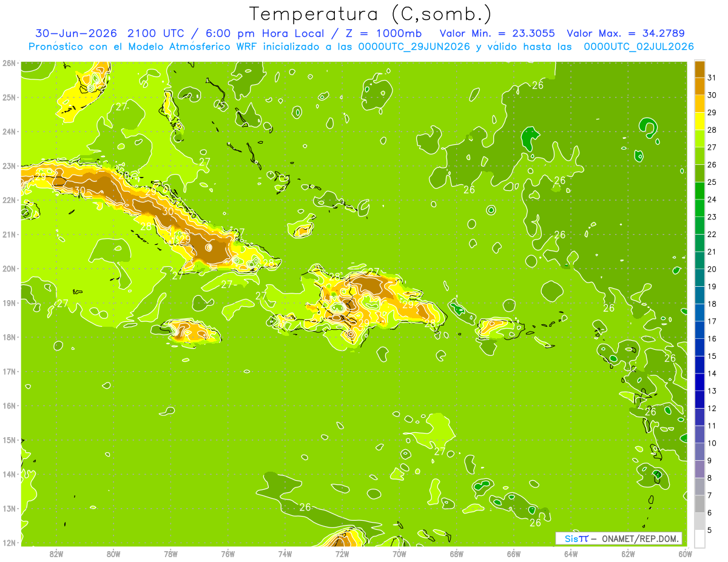
Task: Click the "Valor Min. = 23.3055" readout
Action: coord(496,33)
